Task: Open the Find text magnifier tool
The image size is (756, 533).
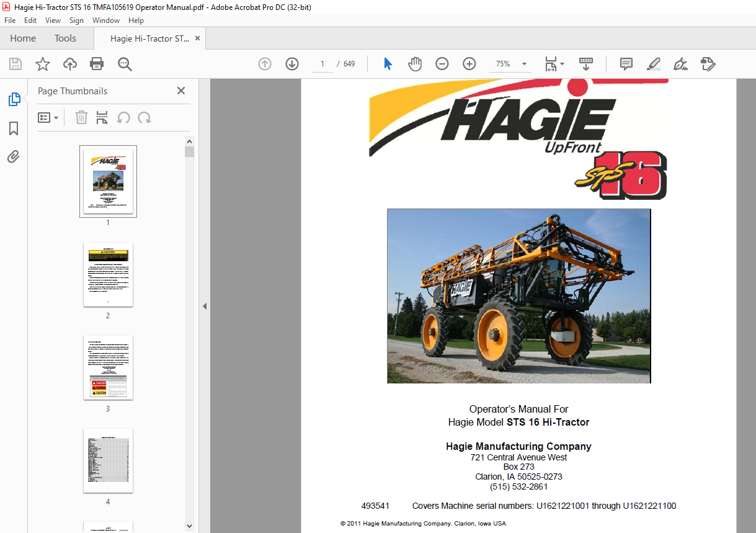Action: tap(125, 64)
